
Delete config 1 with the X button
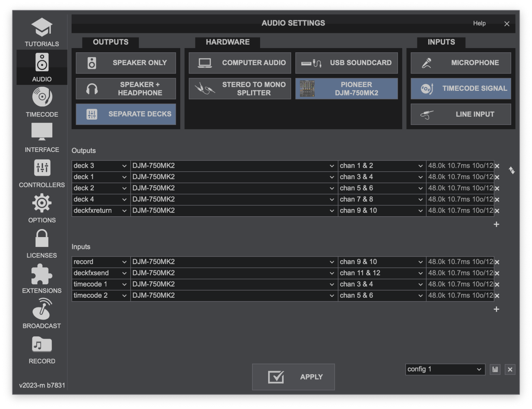510,369
